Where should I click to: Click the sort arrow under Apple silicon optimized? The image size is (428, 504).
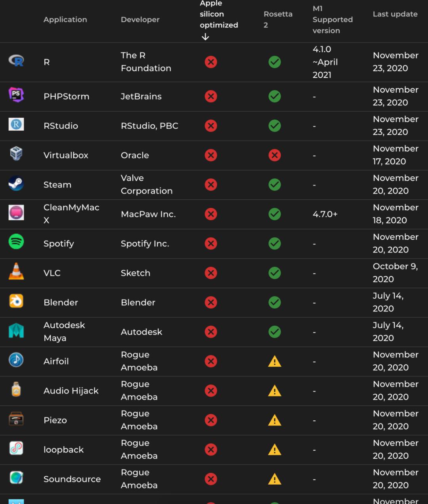tap(205, 37)
